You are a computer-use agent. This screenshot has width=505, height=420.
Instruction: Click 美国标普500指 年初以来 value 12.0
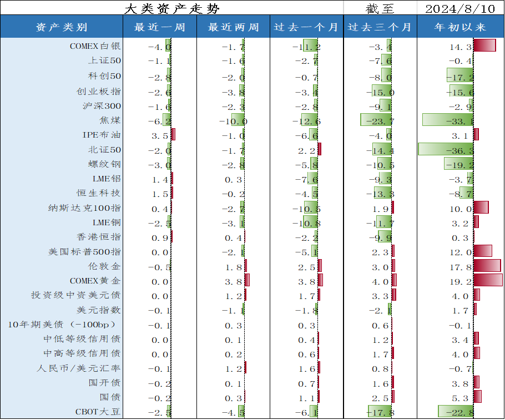(461, 252)
